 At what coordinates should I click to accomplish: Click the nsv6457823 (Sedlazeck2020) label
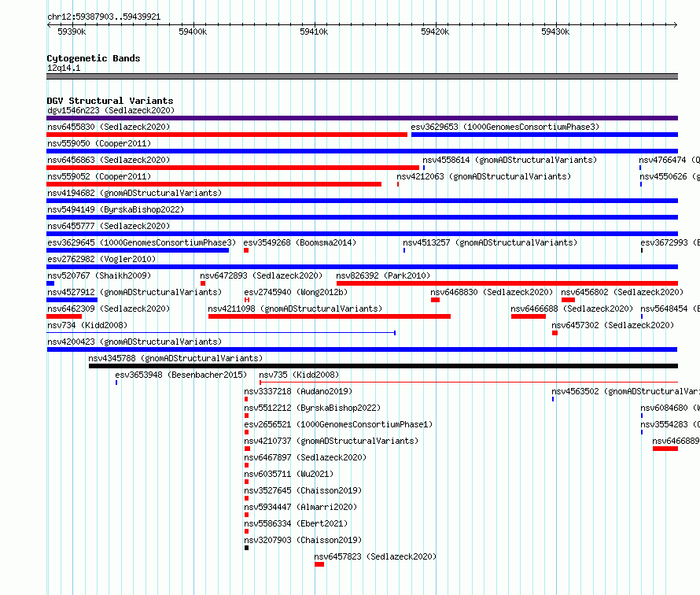click(375, 556)
